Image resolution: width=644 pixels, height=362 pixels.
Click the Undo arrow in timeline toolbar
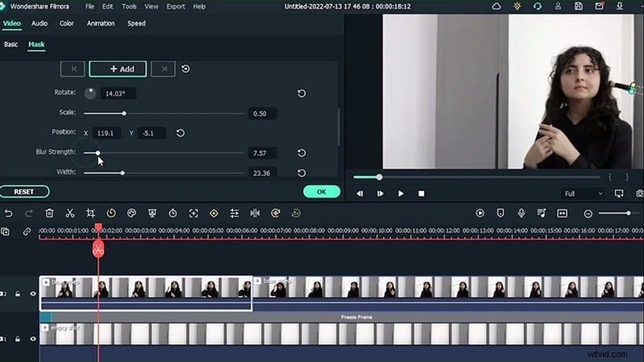click(x=8, y=213)
